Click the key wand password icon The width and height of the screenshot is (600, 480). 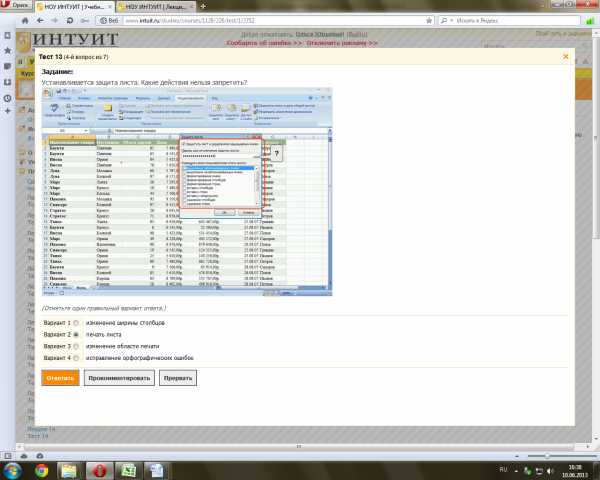[85, 21]
